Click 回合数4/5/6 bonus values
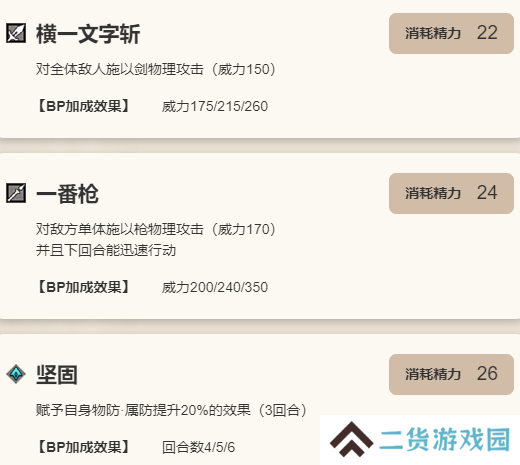This screenshot has height=465, width=520. [x=198, y=447]
